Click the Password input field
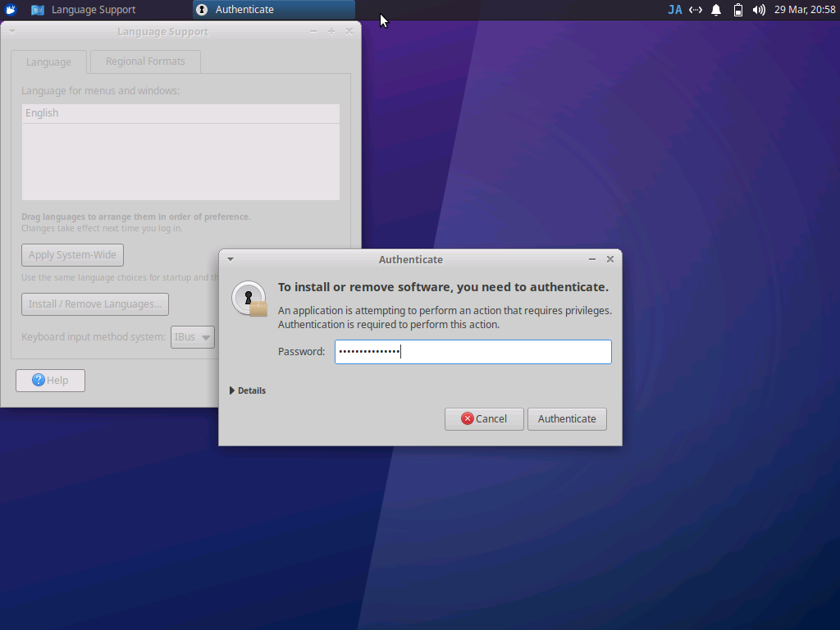Image resolution: width=840 pixels, height=630 pixels. (x=473, y=352)
